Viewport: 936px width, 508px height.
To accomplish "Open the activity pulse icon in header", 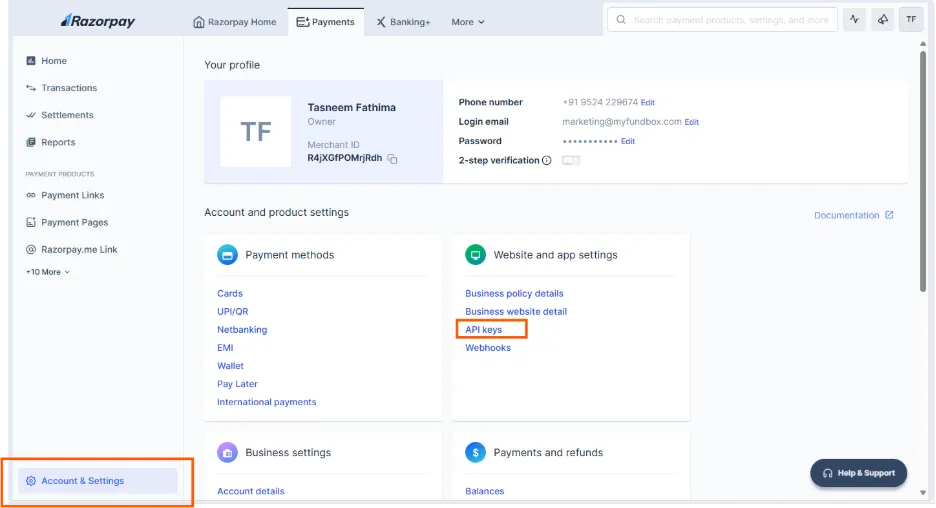I will (854, 20).
